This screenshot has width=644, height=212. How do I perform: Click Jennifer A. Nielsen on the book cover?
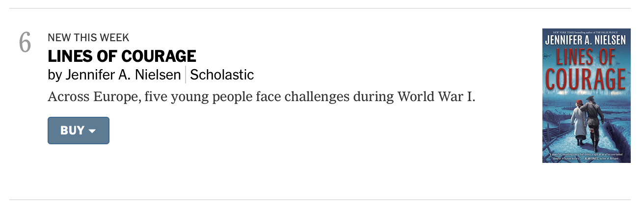[586, 40]
